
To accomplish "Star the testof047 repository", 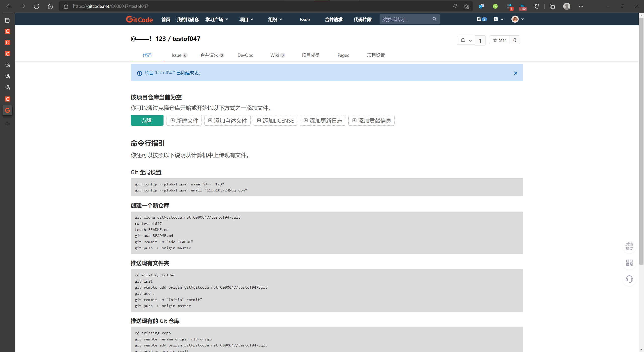I will [499, 40].
